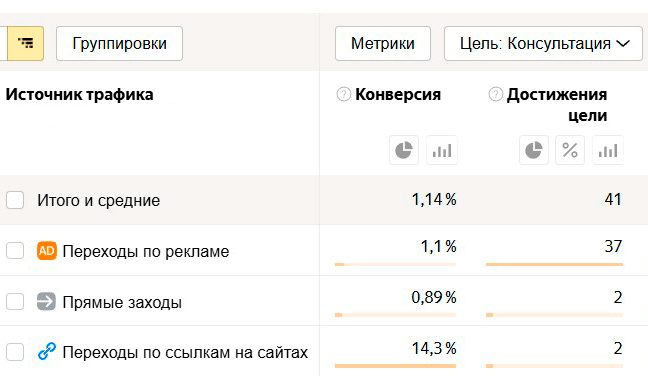Show pie chart for Конверсия column
The height and width of the screenshot is (381, 648).
(404, 150)
